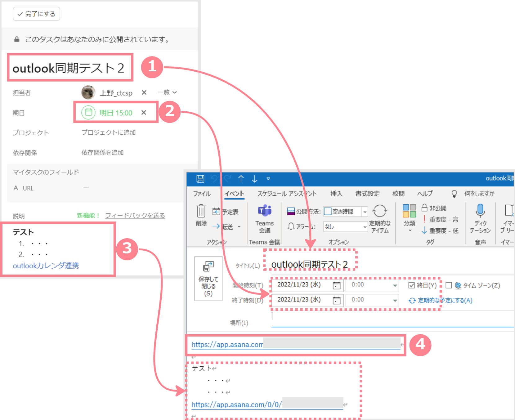
Task: Open outlookカレンダ連携 link in description
Action: [46, 266]
